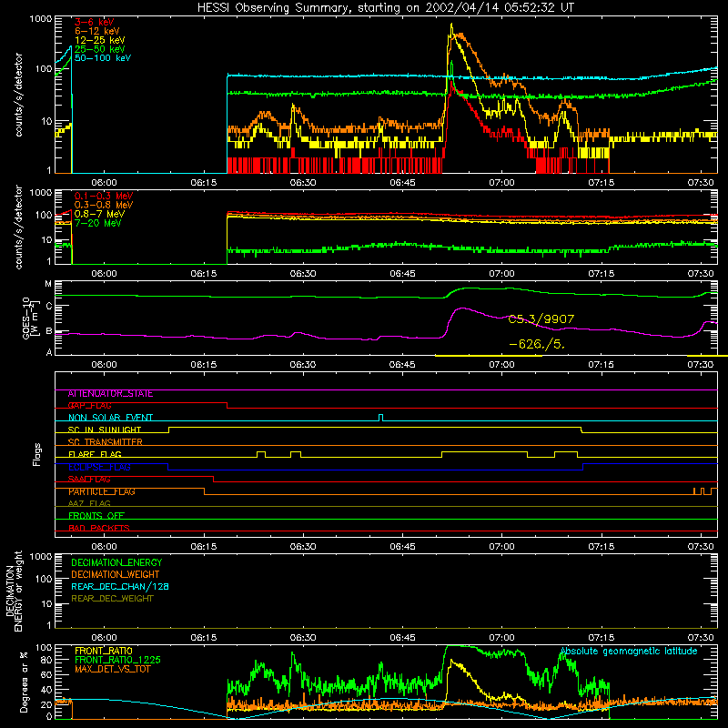
Task: Click the GAP_FLAG falling edge near 06:18
Action: (x=227, y=405)
